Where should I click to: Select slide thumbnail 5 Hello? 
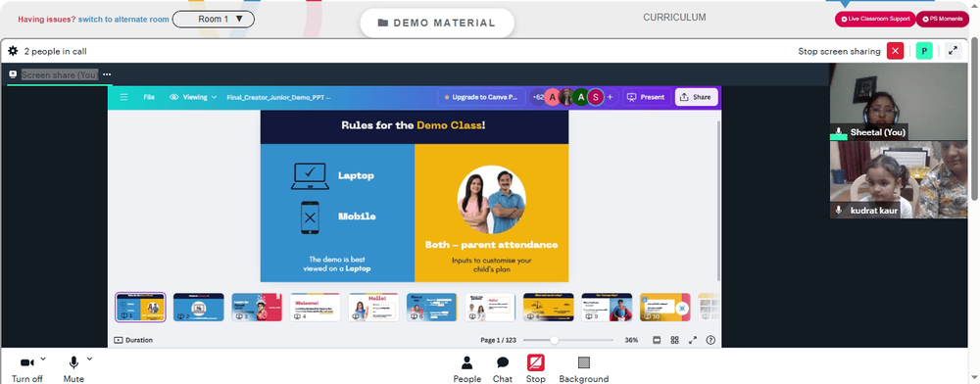click(373, 308)
